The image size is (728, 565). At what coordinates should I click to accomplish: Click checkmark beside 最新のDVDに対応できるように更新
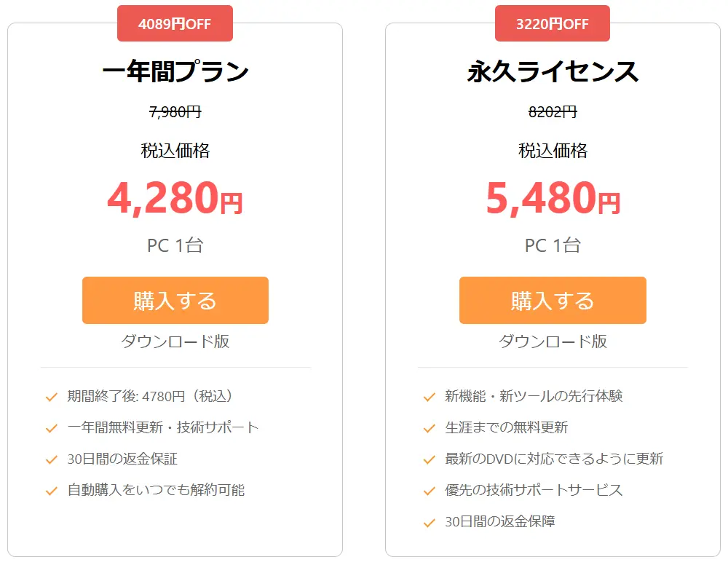(430, 459)
